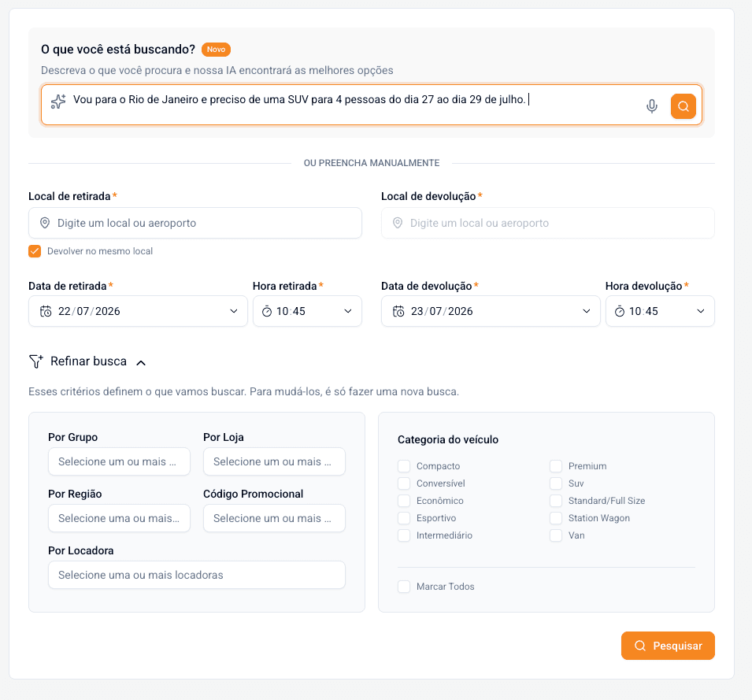752x700 pixels.
Task: Click the Novo badge
Action: (217, 50)
